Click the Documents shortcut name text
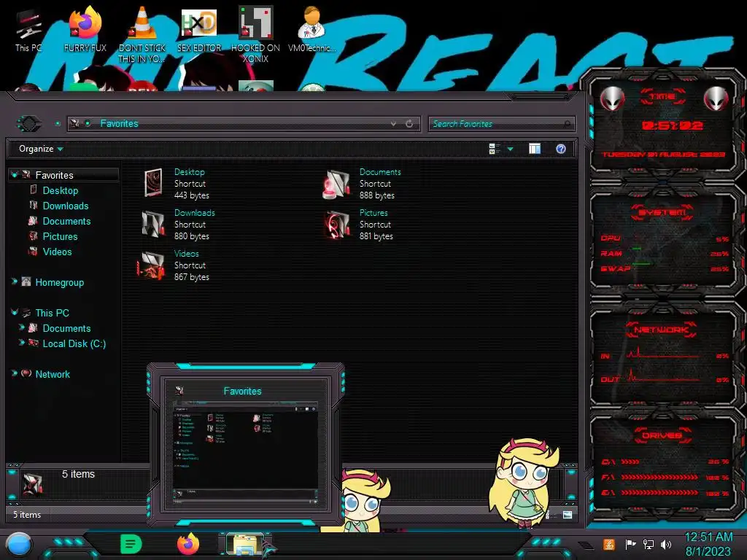 point(380,172)
